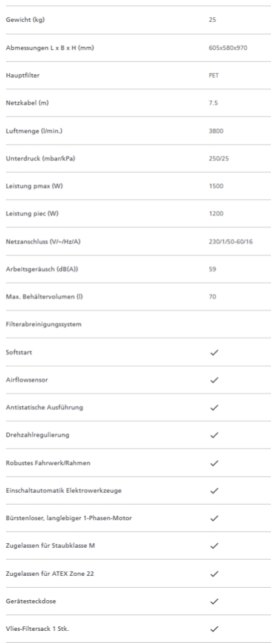Click checkmark for Bürstenloser 1-Phasen-Motor
This screenshot has height=644, width=271.
click(x=214, y=518)
